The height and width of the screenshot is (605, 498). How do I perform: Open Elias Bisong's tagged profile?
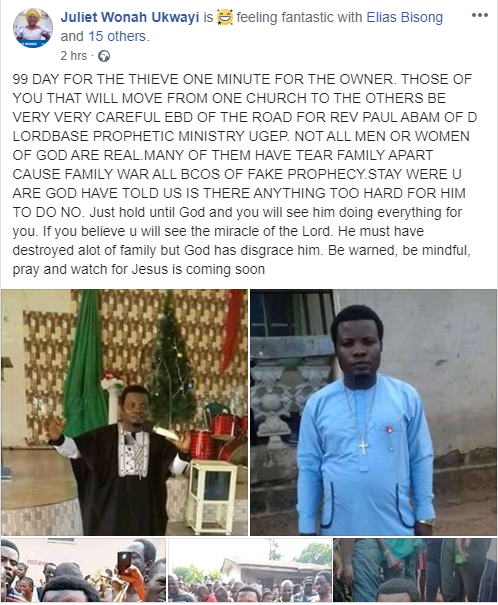pyautogui.click(x=404, y=17)
